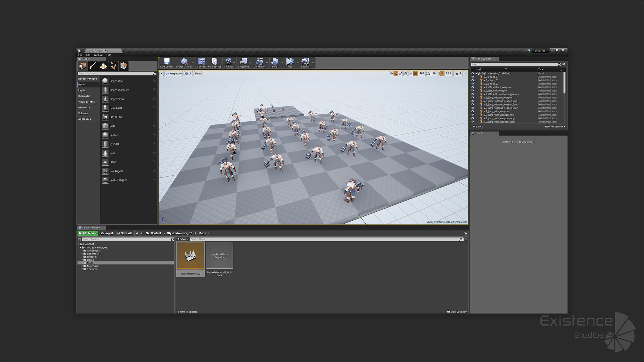Click the Build toolbar icon

[x=274, y=62]
